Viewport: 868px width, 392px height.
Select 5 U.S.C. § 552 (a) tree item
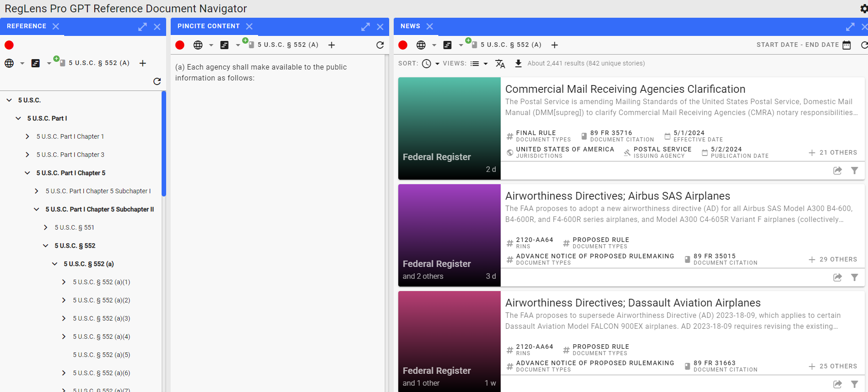click(x=89, y=264)
